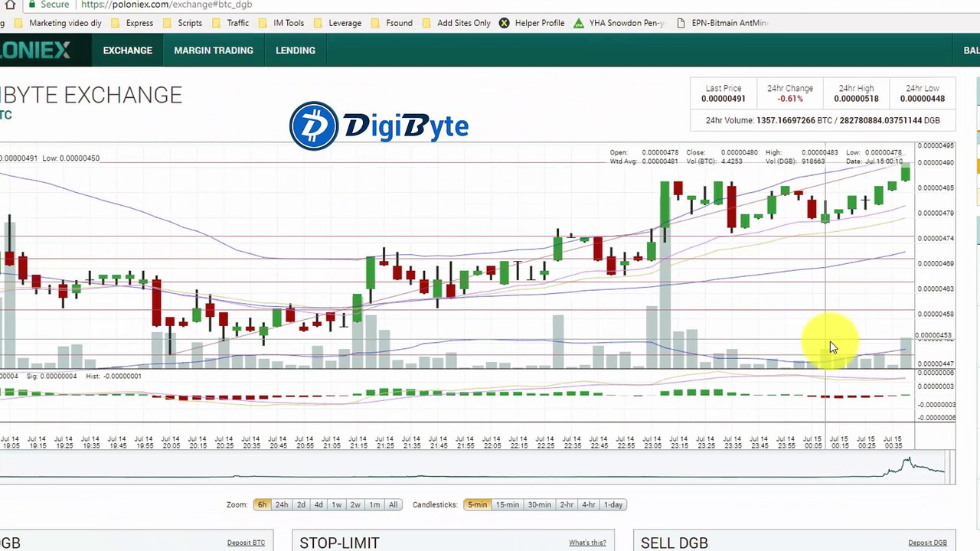Open the EPN-Bitmain AntMiner bookmark
Image resolution: width=980 pixels, height=551 pixels.
(723, 23)
